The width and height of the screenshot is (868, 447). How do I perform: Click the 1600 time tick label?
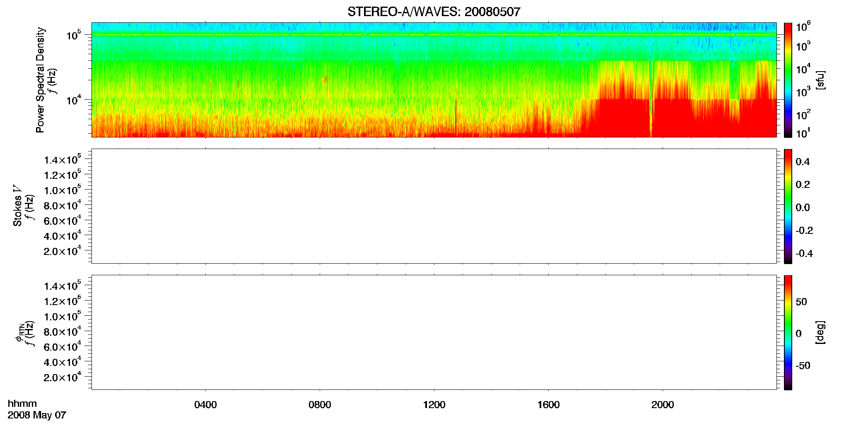548,404
